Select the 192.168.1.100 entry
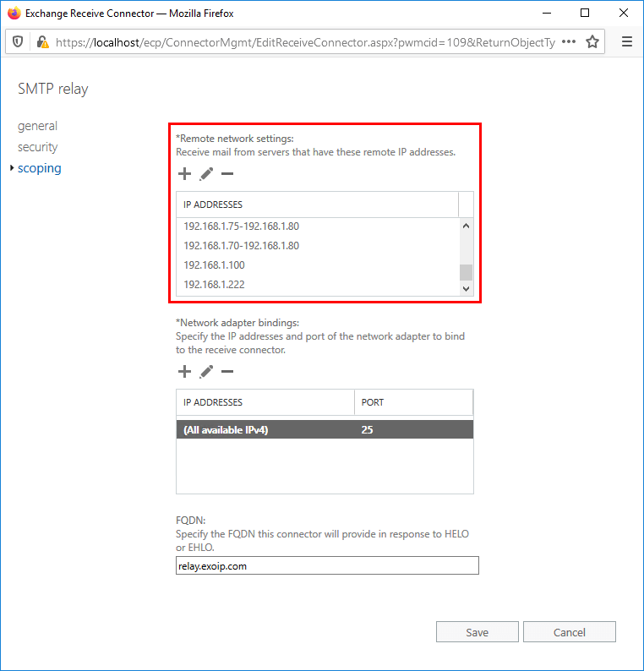 (x=215, y=265)
